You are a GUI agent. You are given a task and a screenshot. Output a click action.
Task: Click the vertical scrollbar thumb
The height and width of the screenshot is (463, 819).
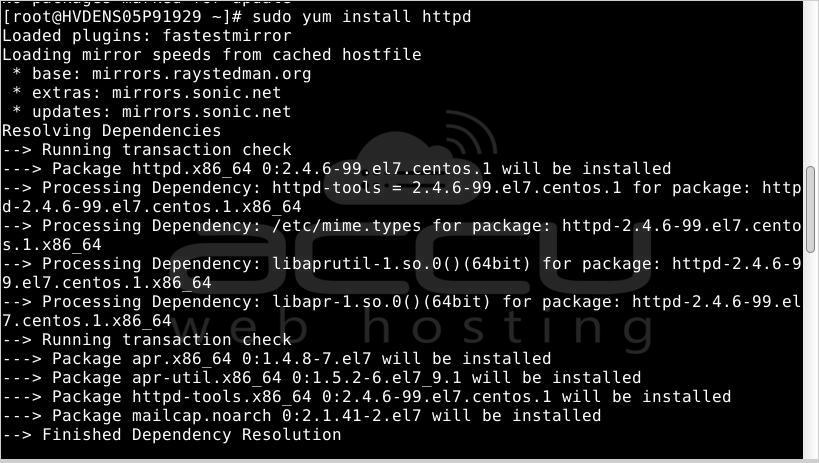click(810, 209)
